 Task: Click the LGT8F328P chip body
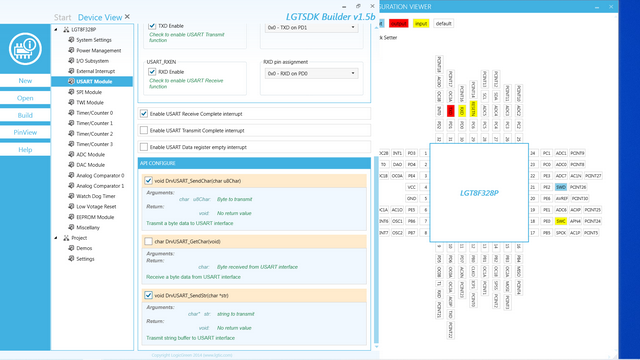point(479,193)
